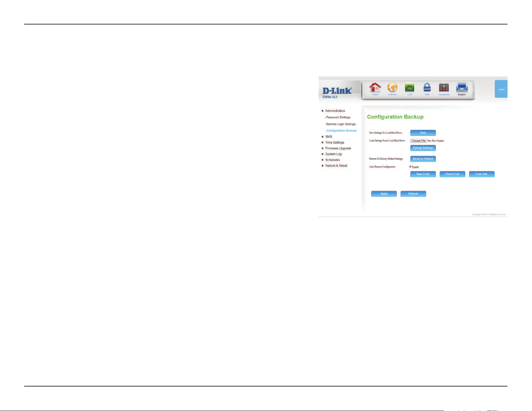Select Firmware Upgrade in the sidebar

click(338, 148)
